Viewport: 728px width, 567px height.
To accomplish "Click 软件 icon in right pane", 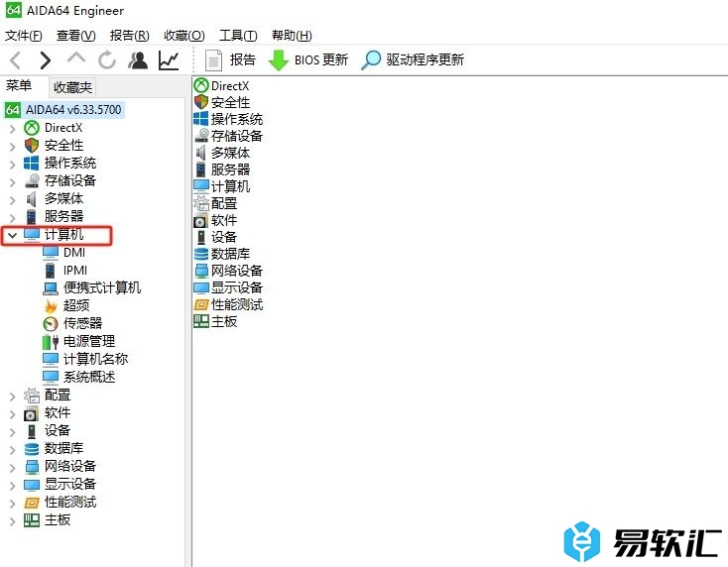I will point(201,220).
